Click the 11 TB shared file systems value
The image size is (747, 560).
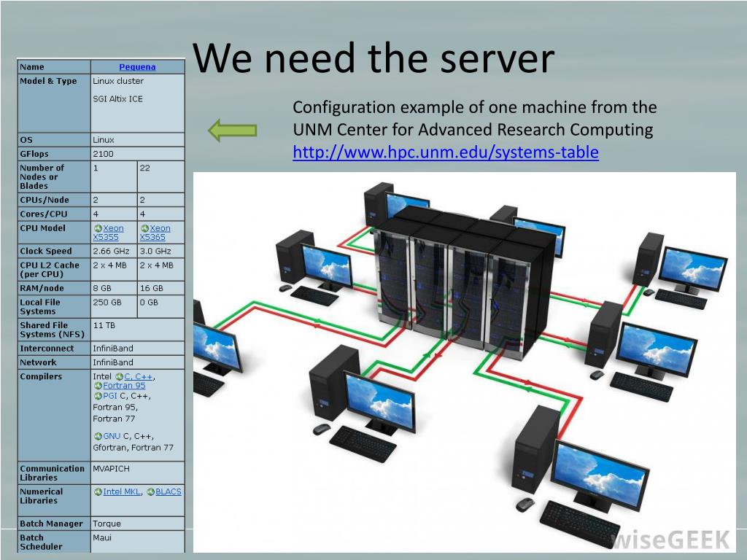tap(104, 325)
